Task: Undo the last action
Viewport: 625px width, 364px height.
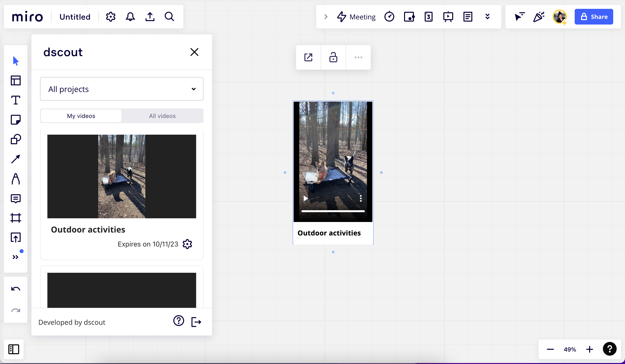Action: tap(16, 289)
